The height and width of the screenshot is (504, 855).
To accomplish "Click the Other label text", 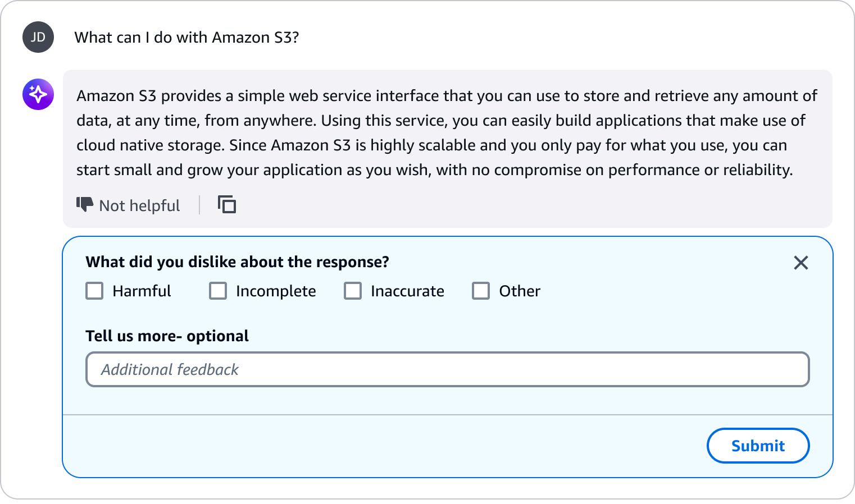I will pyautogui.click(x=520, y=291).
